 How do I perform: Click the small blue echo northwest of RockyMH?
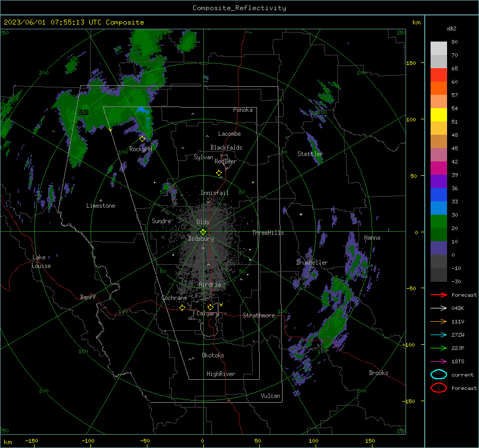[x=142, y=110]
